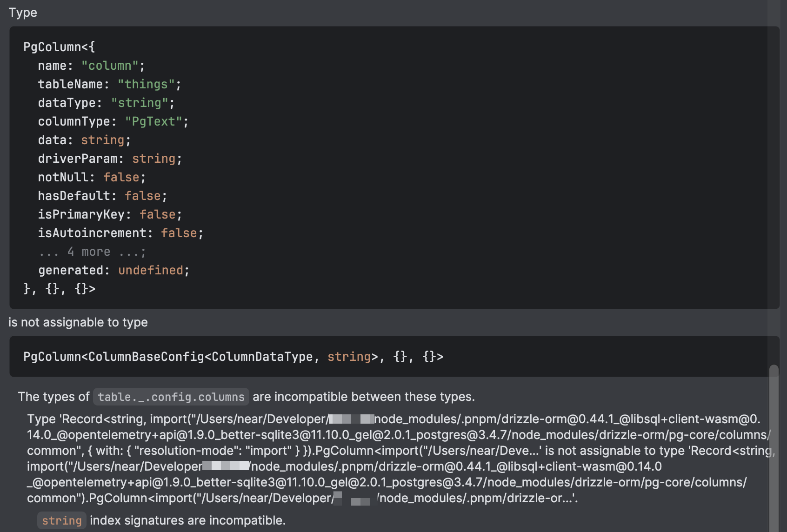
Task: Select the "is not assignable to type" text
Action: click(78, 322)
